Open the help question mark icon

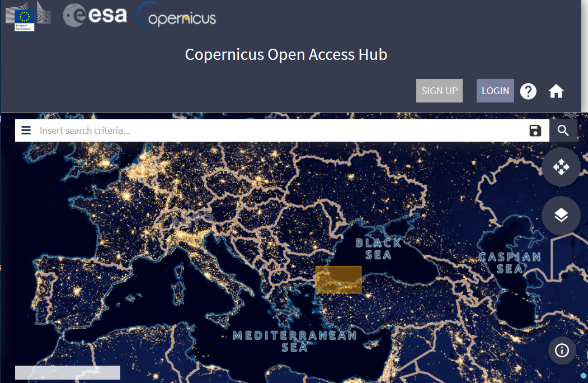(528, 91)
